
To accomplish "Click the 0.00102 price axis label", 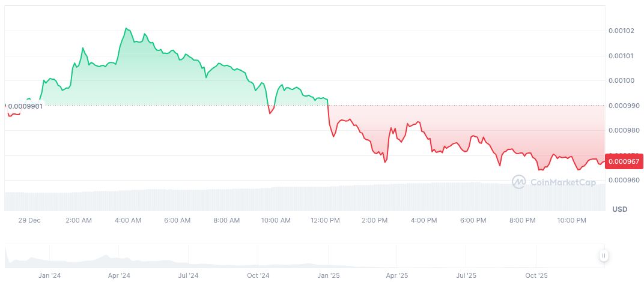I will (x=621, y=31).
